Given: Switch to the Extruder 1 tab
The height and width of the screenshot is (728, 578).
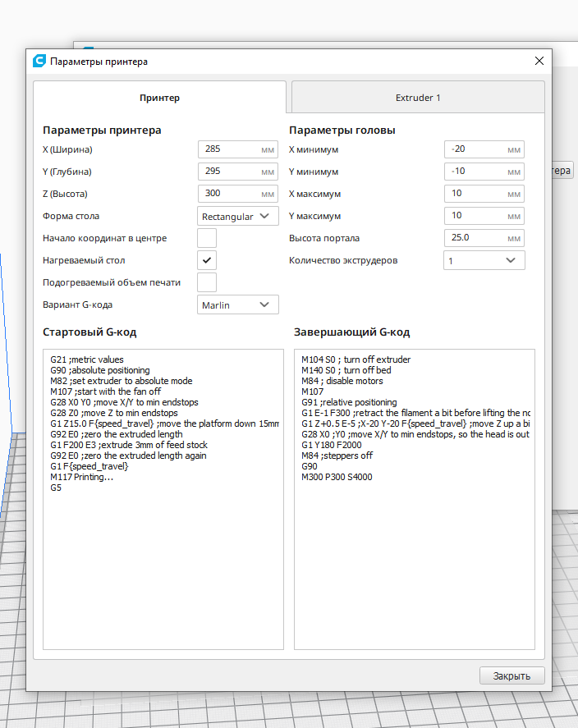Looking at the screenshot, I should click(418, 98).
